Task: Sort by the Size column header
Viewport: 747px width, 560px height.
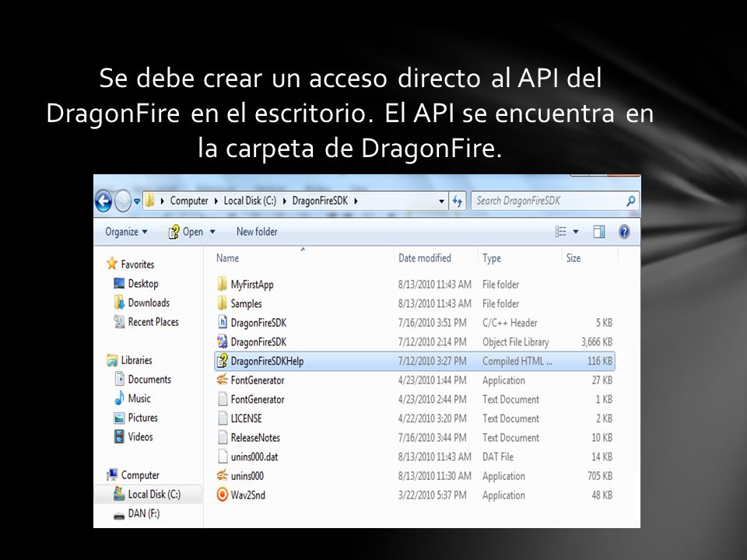Action: (x=573, y=258)
